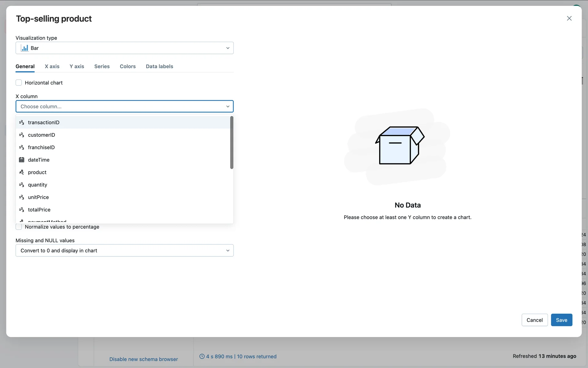Screen dimensions: 588x368
Task: Click the bar chart icon in Visualization type
Action: pos(24,48)
